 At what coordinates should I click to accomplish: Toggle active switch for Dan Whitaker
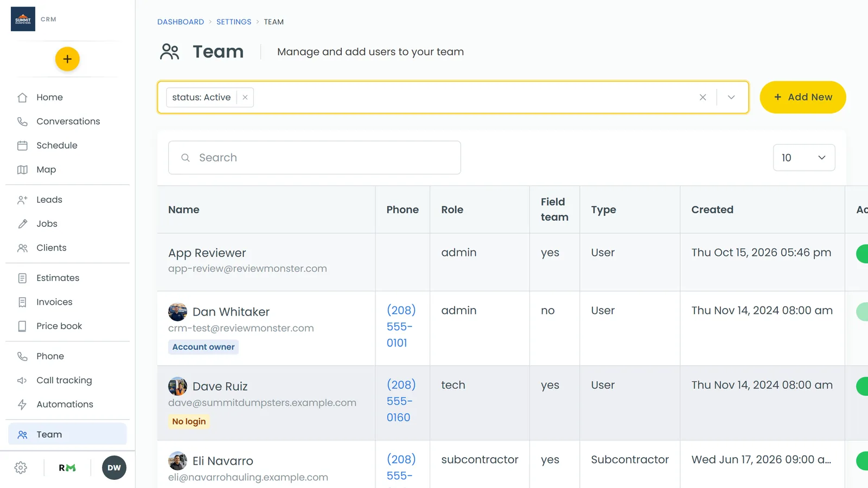pos(862,312)
